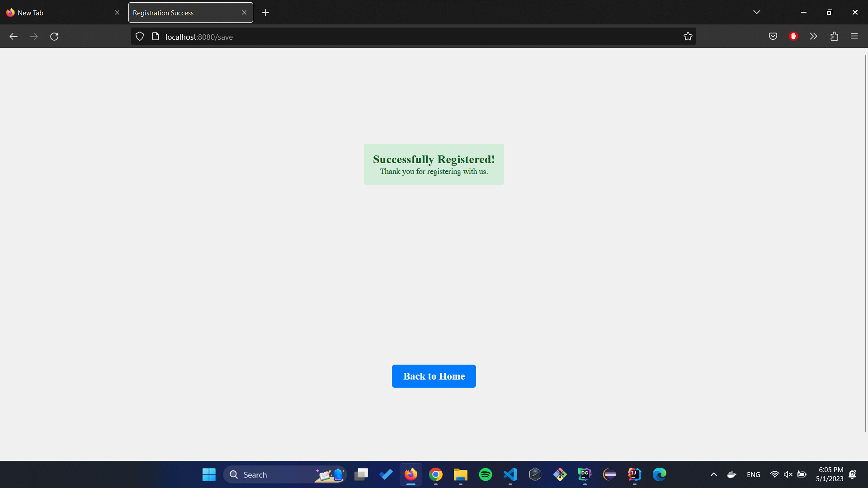Click inside the address bar

(407, 37)
